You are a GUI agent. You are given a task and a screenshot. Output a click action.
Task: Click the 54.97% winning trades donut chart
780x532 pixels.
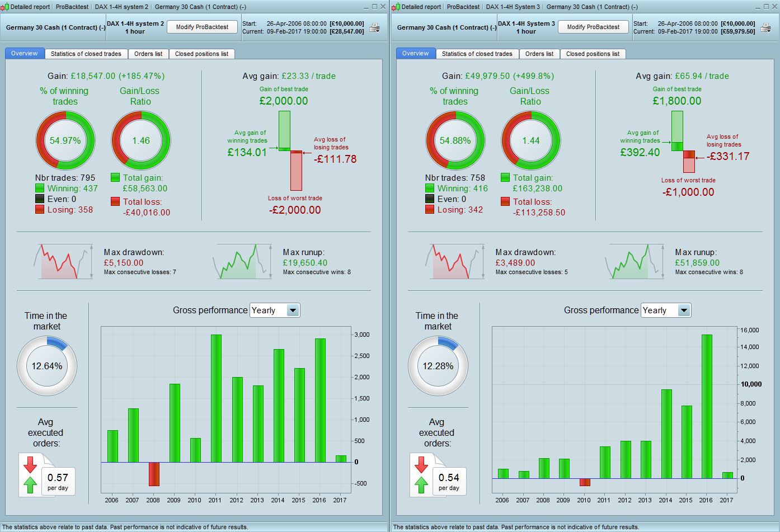[65, 140]
